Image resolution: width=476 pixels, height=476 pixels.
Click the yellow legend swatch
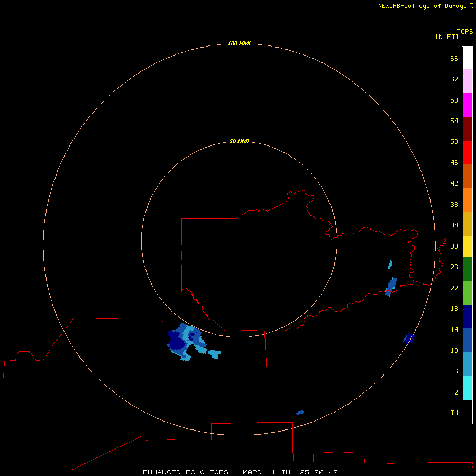467,246
